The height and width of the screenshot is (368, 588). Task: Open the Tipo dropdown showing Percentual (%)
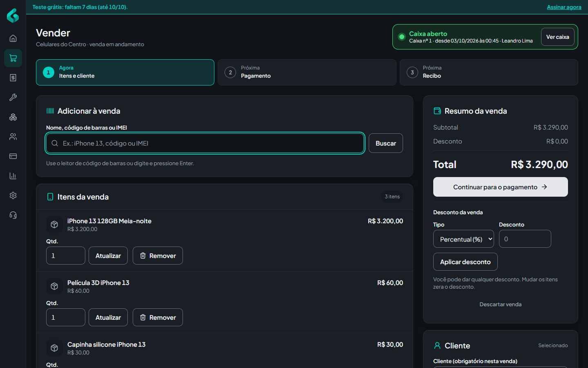pyautogui.click(x=463, y=239)
